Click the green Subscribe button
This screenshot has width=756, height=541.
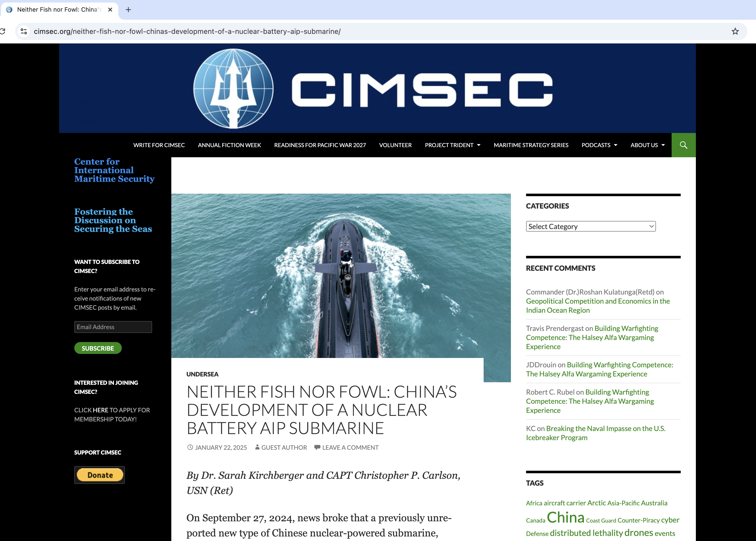[98, 348]
